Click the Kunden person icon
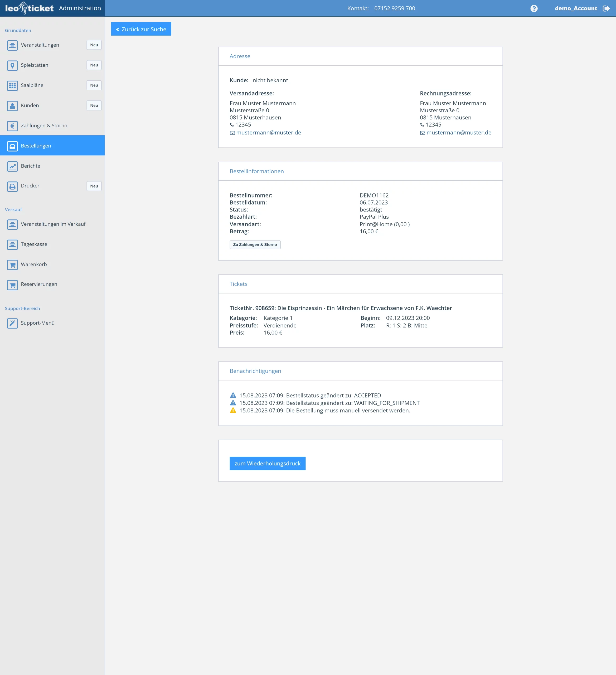The height and width of the screenshot is (675, 616). [12, 106]
